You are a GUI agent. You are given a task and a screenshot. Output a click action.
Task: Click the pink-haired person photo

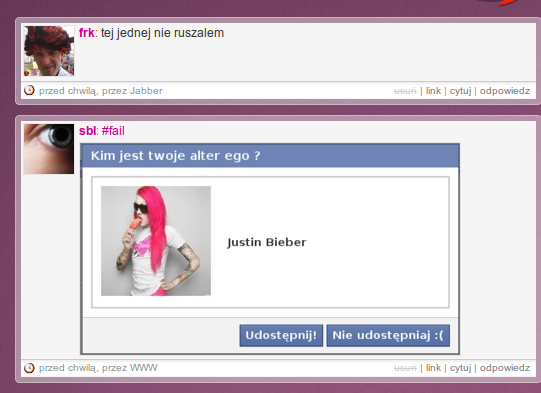[156, 241]
